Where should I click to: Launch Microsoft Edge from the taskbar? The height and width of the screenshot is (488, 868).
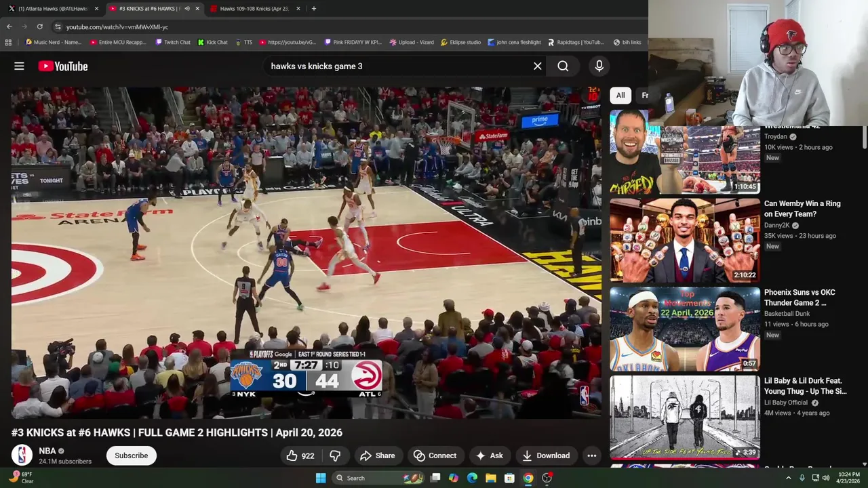click(x=472, y=478)
